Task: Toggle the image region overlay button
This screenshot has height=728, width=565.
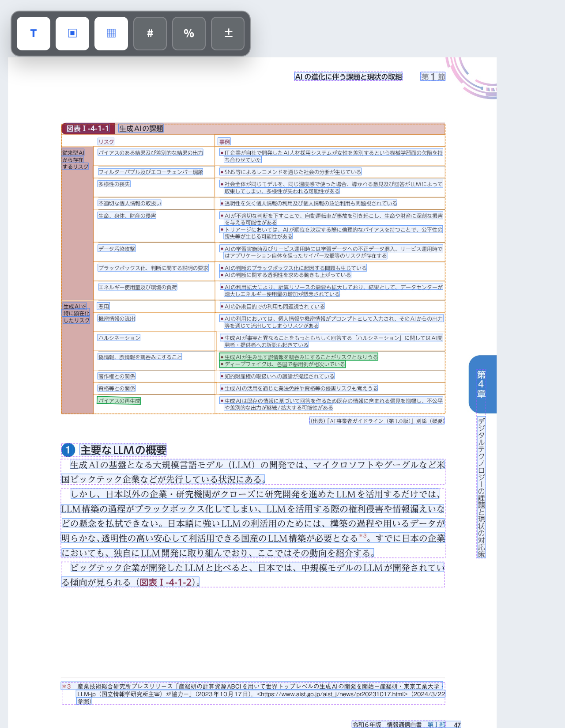Action: 72,34
